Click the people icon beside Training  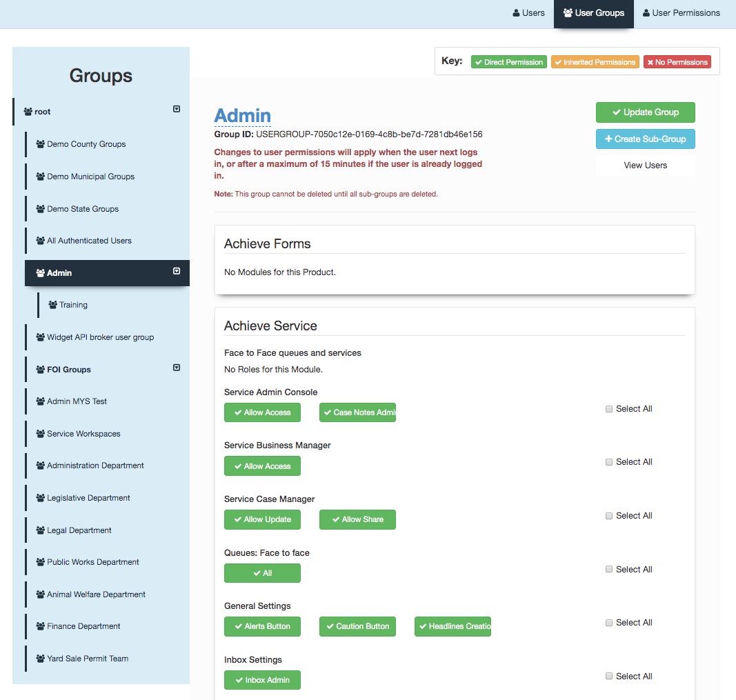[52, 304]
